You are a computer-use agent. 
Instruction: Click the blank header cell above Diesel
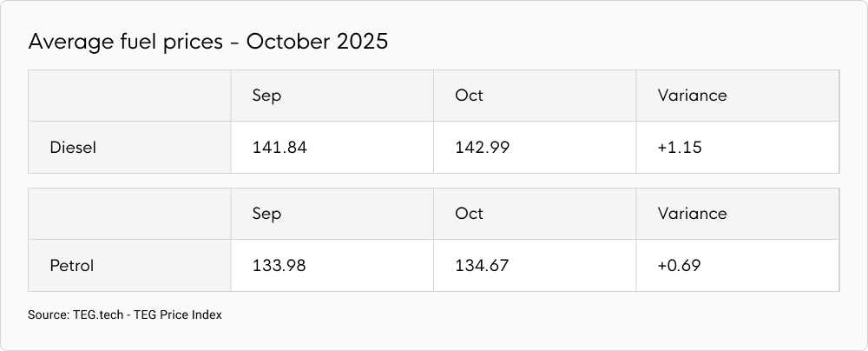[129, 96]
